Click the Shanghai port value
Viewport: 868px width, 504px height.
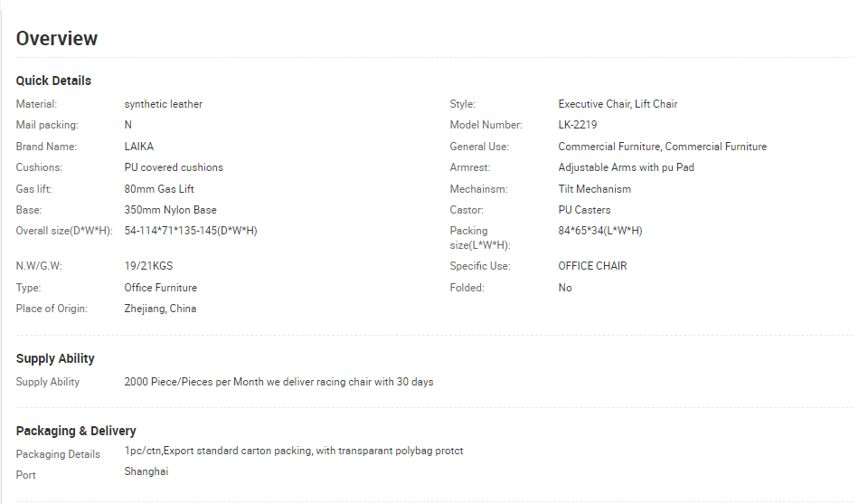click(146, 471)
